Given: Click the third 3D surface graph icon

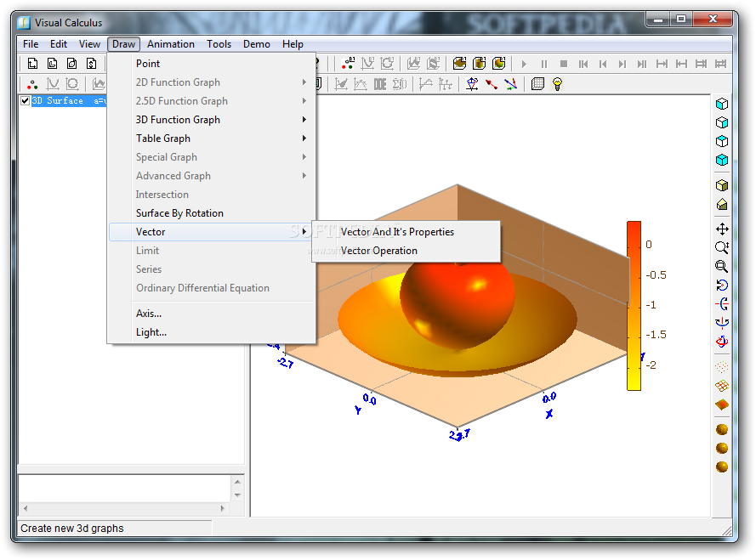Looking at the screenshot, I should (x=499, y=64).
